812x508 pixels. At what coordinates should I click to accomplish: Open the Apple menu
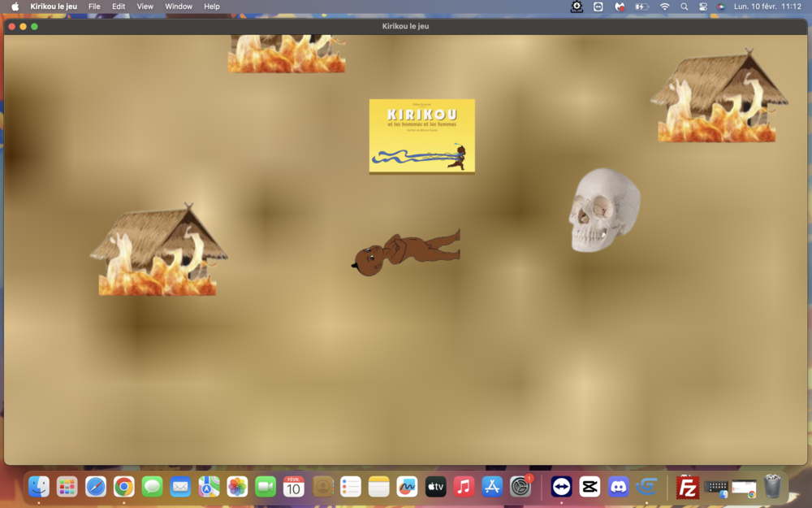tap(15, 7)
